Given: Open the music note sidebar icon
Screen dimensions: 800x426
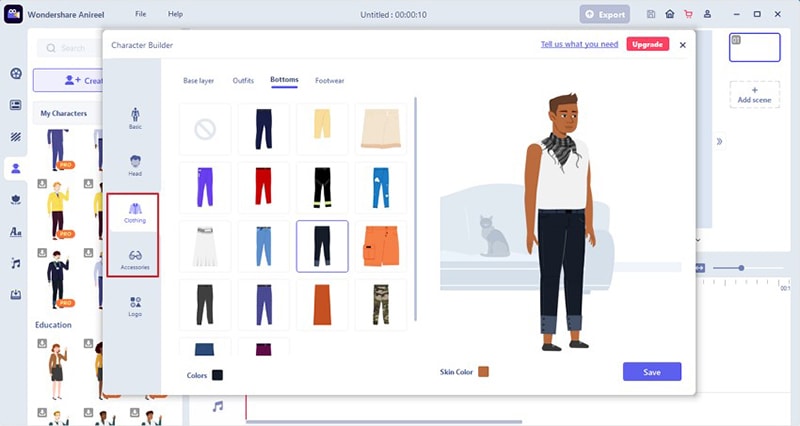Looking at the screenshot, I should (16, 263).
